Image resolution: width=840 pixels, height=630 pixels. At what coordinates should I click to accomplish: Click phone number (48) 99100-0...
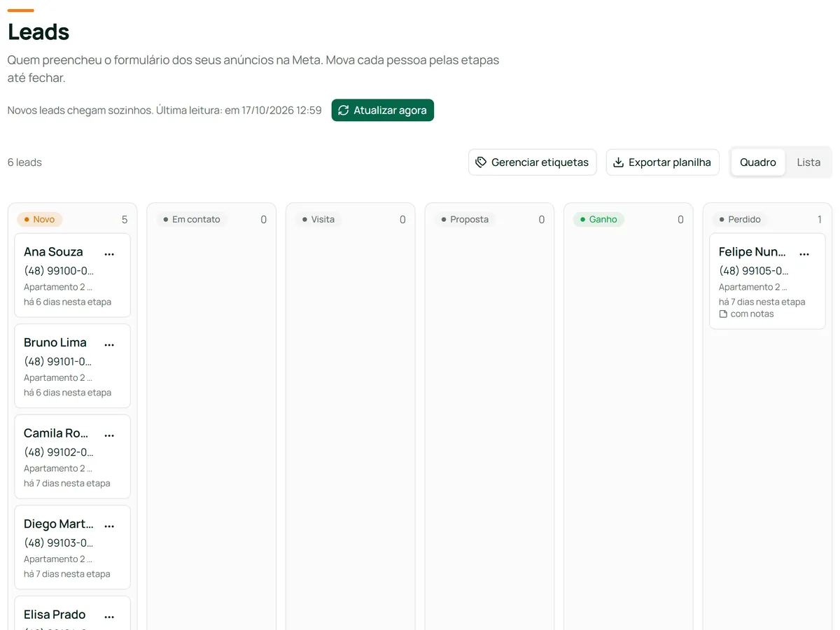[59, 271]
